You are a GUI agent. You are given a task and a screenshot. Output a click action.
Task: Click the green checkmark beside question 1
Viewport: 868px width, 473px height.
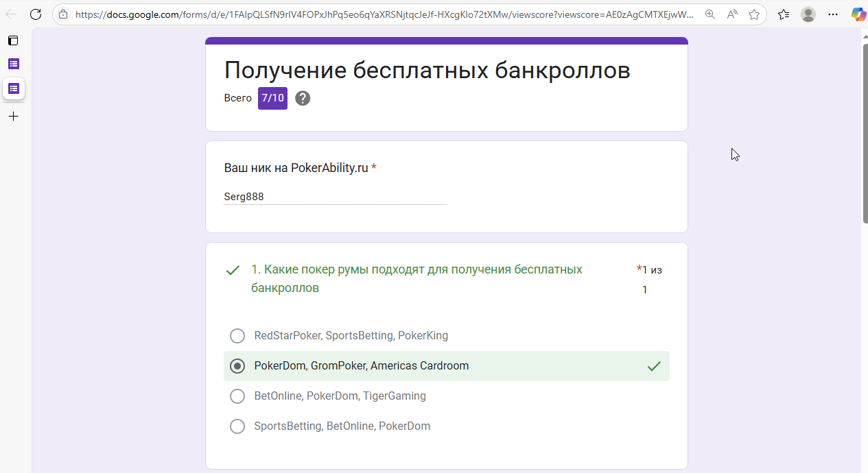[x=233, y=270]
